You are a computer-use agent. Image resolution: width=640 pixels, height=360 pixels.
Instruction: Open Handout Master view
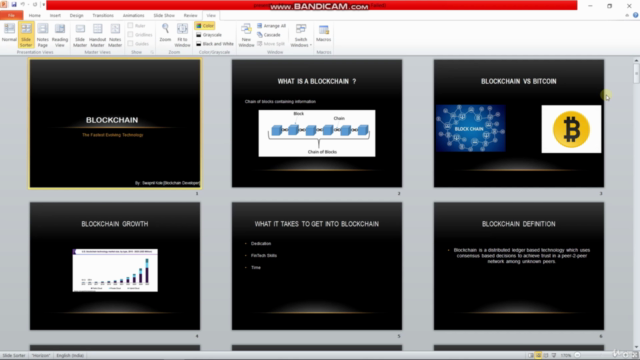point(97,35)
